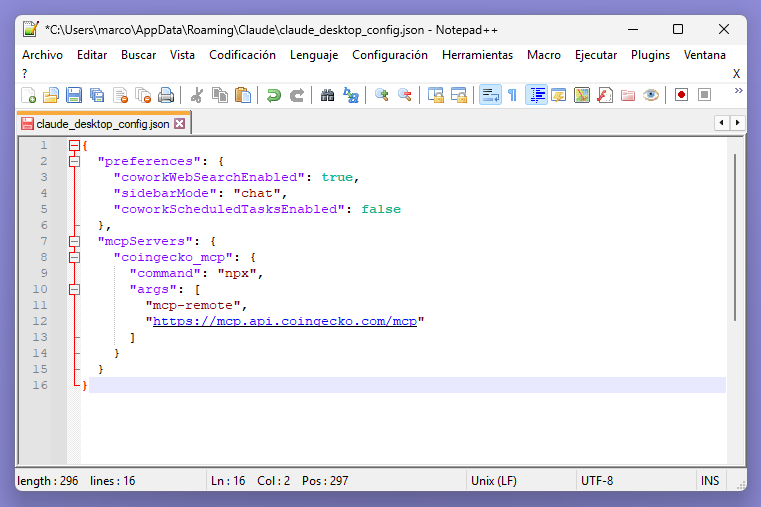761x507 pixels.
Task: Start macro recording with the red dot icon
Action: click(681, 95)
